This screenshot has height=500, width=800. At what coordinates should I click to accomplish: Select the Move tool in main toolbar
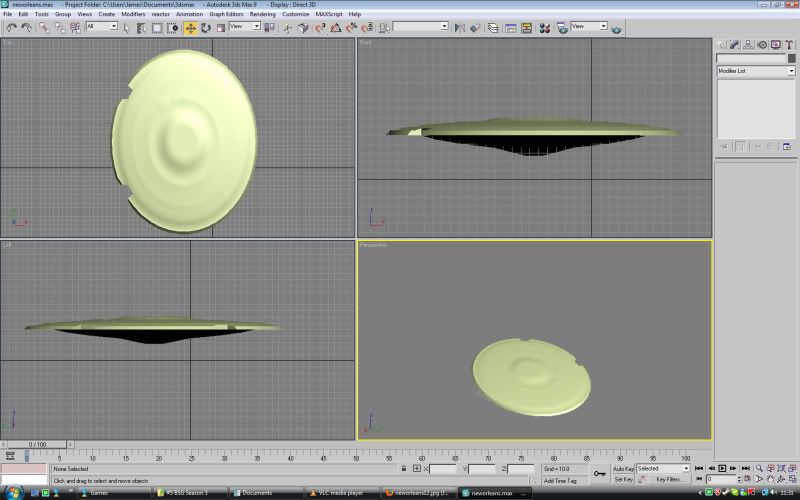pos(190,28)
